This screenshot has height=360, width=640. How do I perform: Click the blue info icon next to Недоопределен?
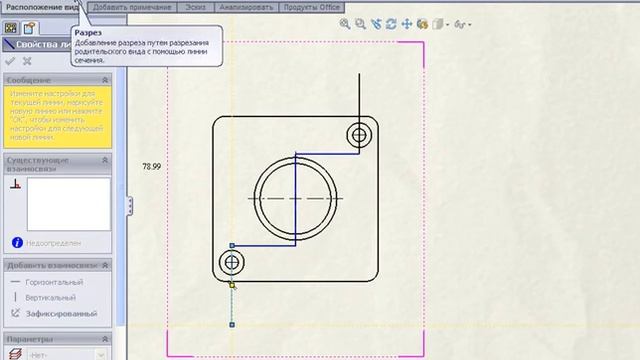(17, 242)
